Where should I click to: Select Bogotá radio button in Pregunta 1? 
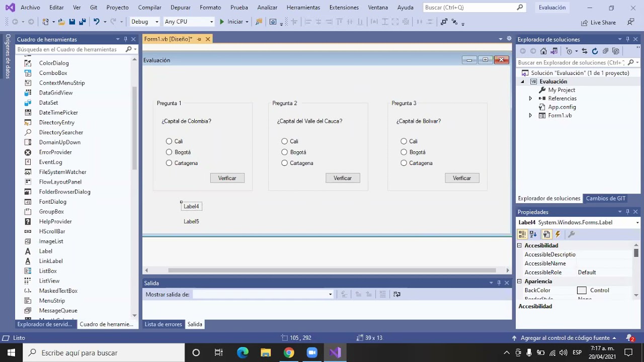point(169,152)
